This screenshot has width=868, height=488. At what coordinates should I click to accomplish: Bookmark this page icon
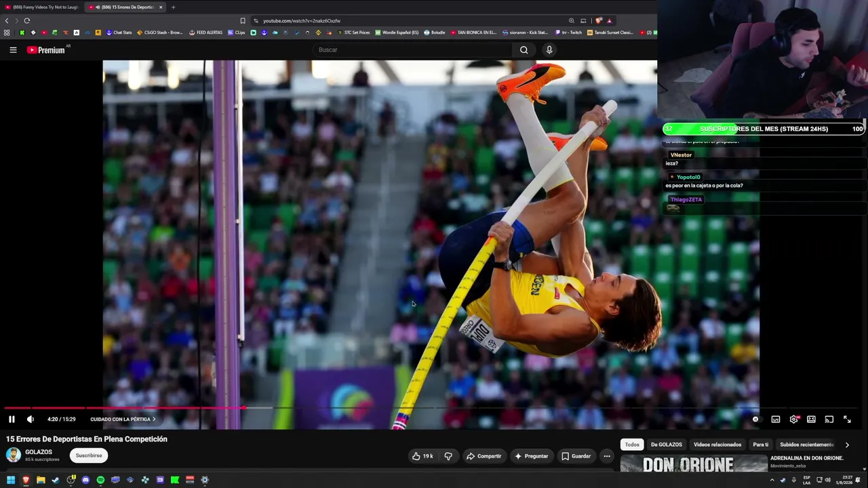243,20
